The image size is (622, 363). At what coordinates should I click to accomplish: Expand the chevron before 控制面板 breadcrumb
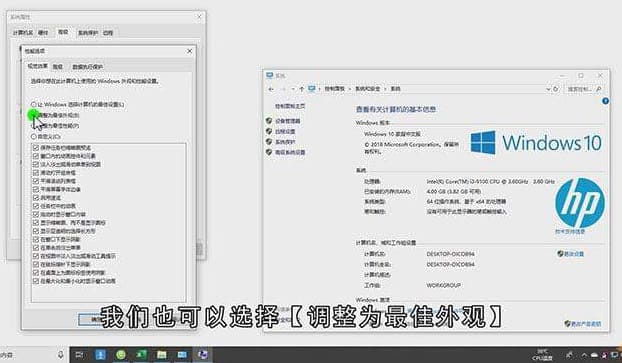click(x=320, y=89)
